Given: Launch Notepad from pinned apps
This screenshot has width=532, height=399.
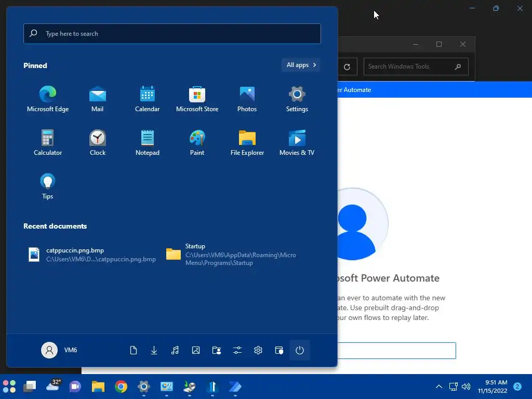Looking at the screenshot, I should pyautogui.click(x=147, y=142).
